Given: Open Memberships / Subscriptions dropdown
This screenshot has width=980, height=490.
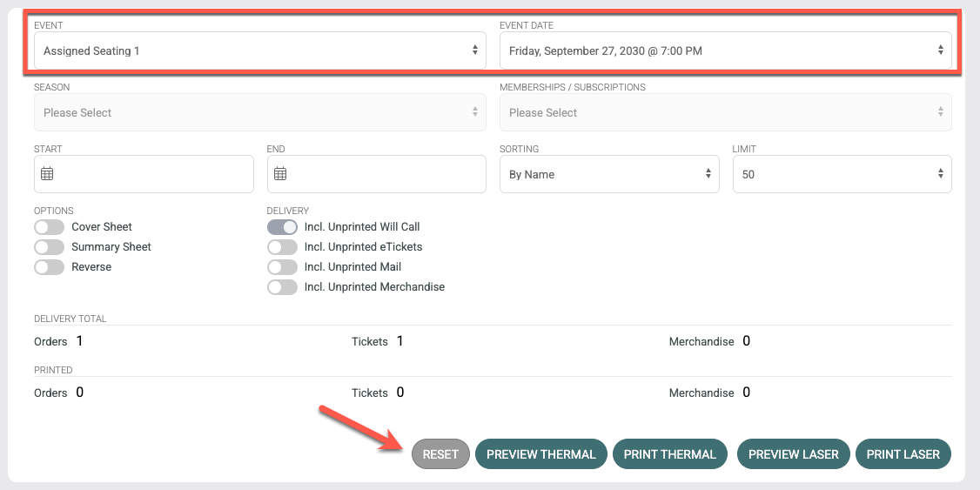Looking at the screenshot, I should (726, 112).
